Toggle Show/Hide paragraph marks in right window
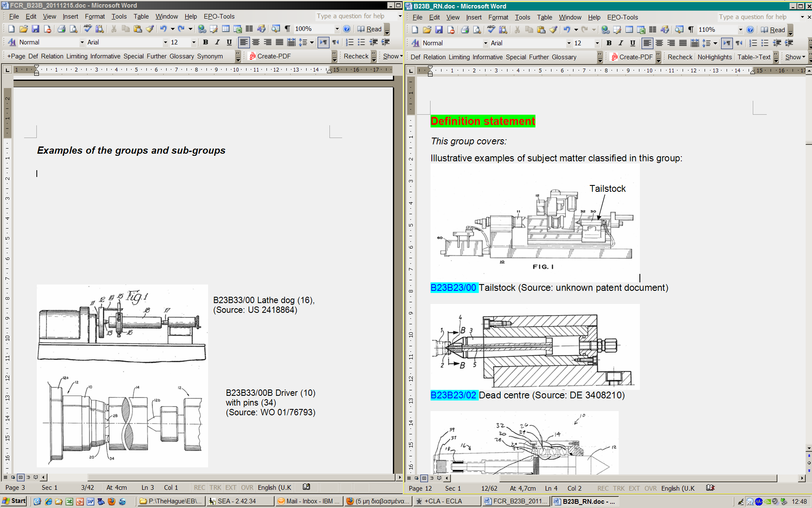The height and width of the screenshot is (508, 812). click(691, 30)
